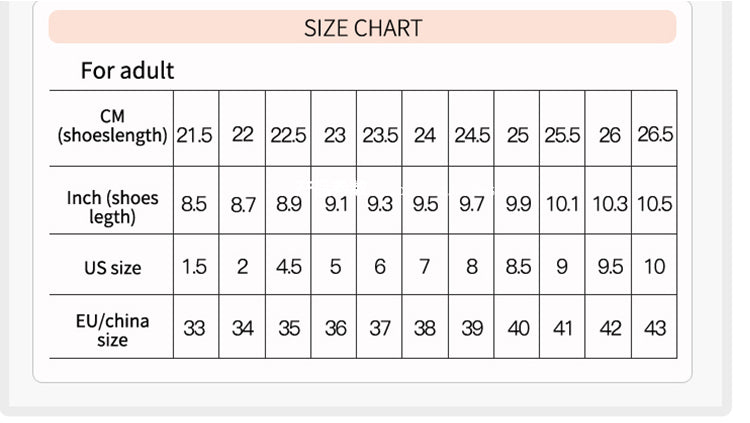Click the EU/china size row label
This screenshot has height=423, width=750.
tap(112, 330)
